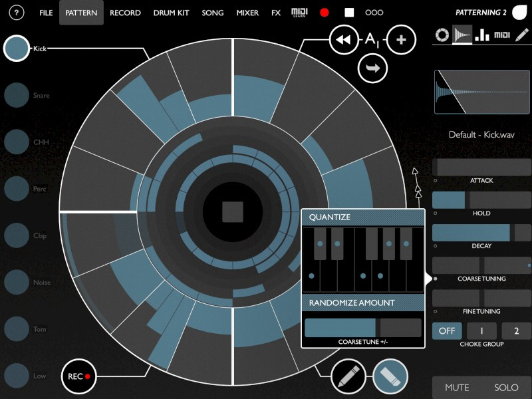Toggle the dot beside HOLD
532x399 pixels.
436,213
